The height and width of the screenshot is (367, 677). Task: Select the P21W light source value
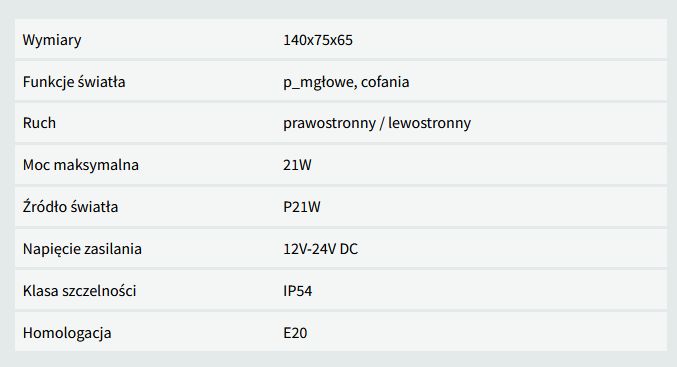pyautogui.click(x=302, y=207)
